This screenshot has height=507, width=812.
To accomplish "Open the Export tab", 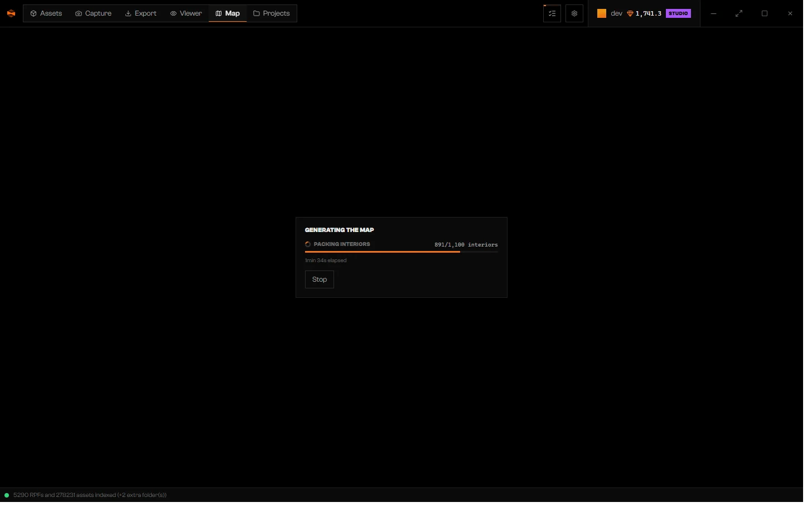I will tap(142, 13).
